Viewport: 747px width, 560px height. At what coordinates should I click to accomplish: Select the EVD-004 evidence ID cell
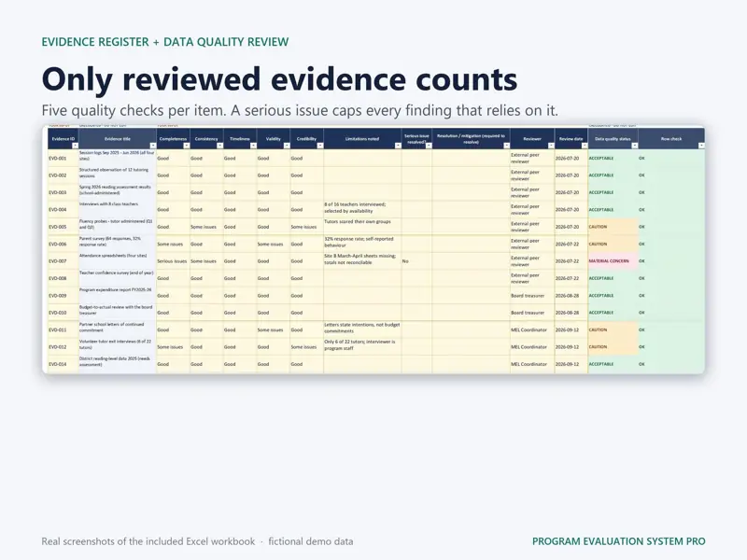pos(63,209)
